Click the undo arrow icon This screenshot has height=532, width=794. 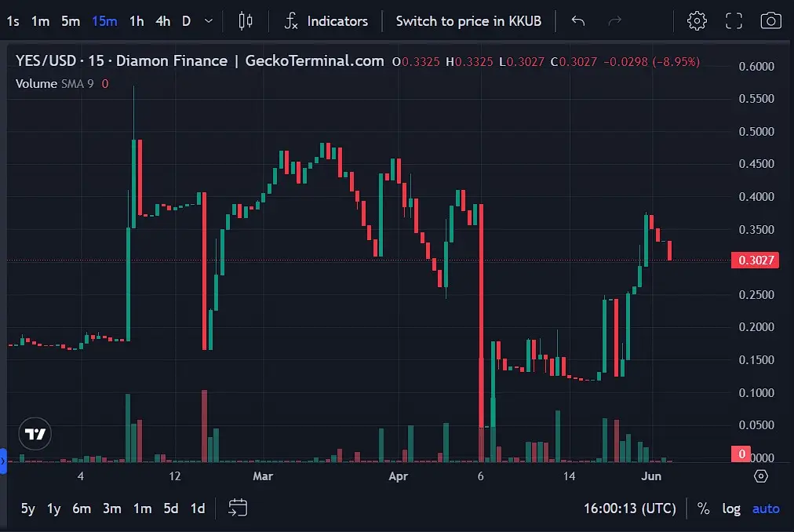(x=578, y=21)
